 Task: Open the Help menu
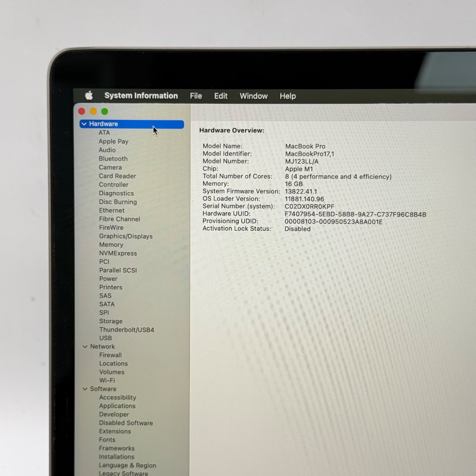coord(288,96)
